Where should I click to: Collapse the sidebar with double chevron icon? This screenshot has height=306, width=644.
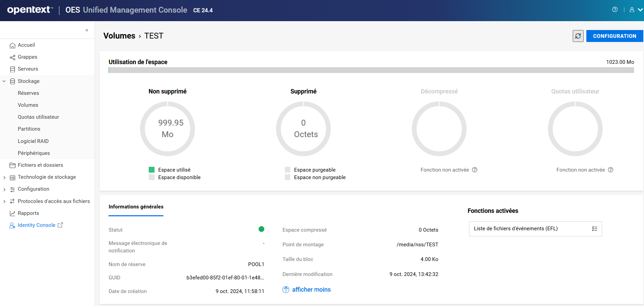click(87, 30)
